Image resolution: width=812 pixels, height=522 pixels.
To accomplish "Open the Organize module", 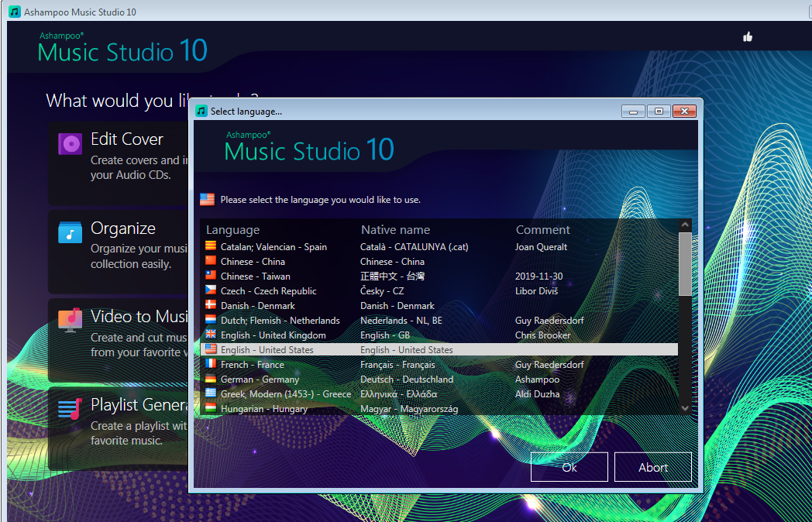I will [x=119, y=252].
